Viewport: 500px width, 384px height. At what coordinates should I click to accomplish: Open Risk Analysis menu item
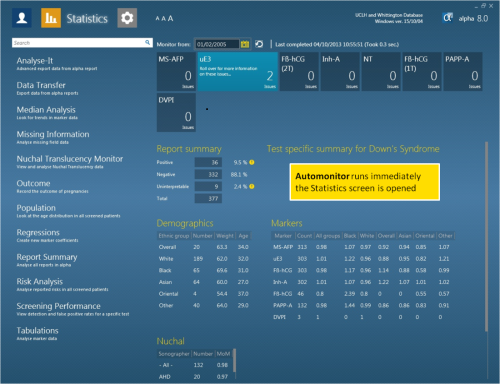[63, 285]
